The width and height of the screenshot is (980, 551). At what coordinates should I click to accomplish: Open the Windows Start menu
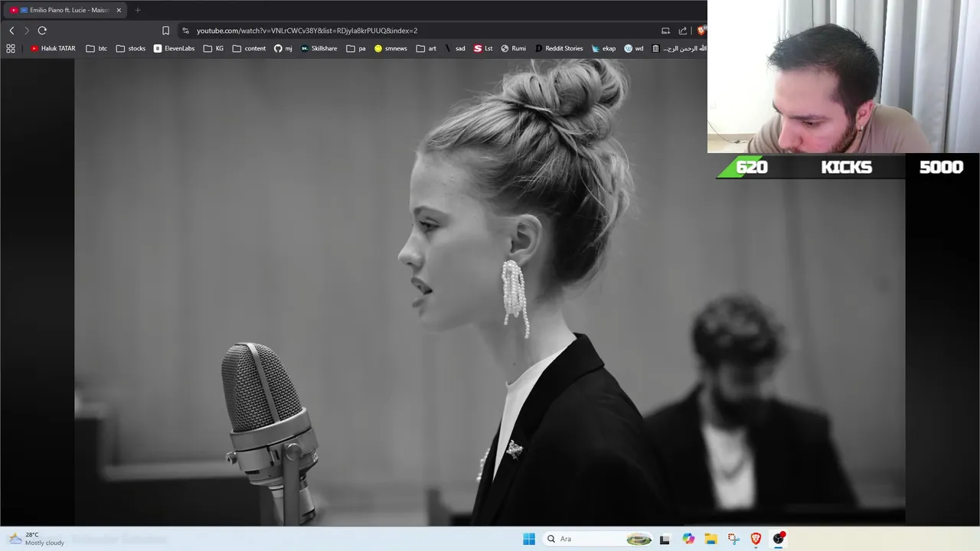[529, 539]
